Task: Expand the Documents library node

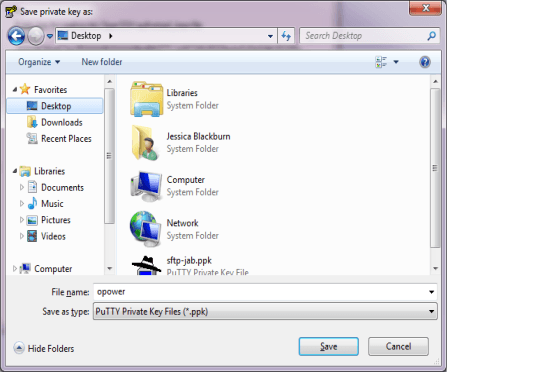Action: point(22,187)
